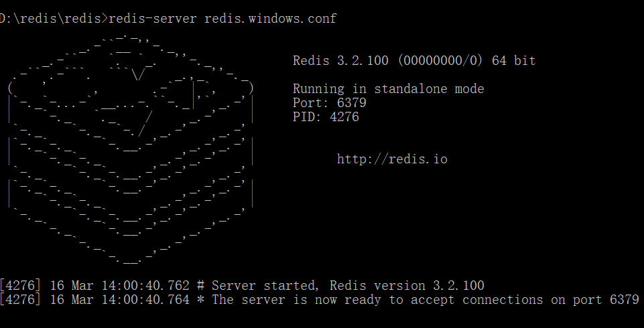Image resolution: width=644 pixels, height=328 pixels.
Task: Click the Redis ASCII art cube logo
Action: (x=131, y=150)
